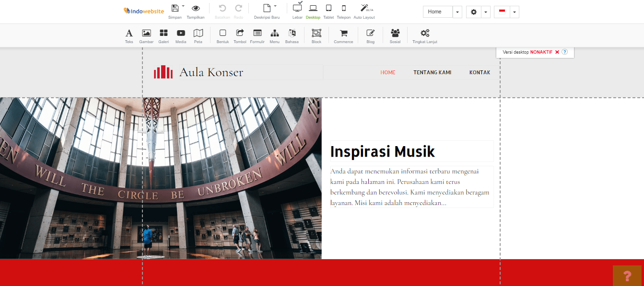644x286 pixels.
Task: Open the Galeri tool
Action: point(164,36)
